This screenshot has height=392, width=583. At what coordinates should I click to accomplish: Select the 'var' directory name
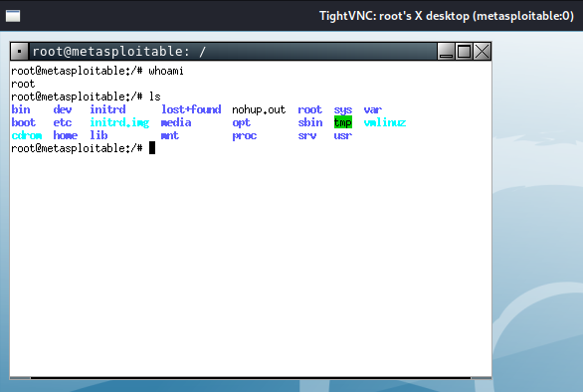[373, 109]
